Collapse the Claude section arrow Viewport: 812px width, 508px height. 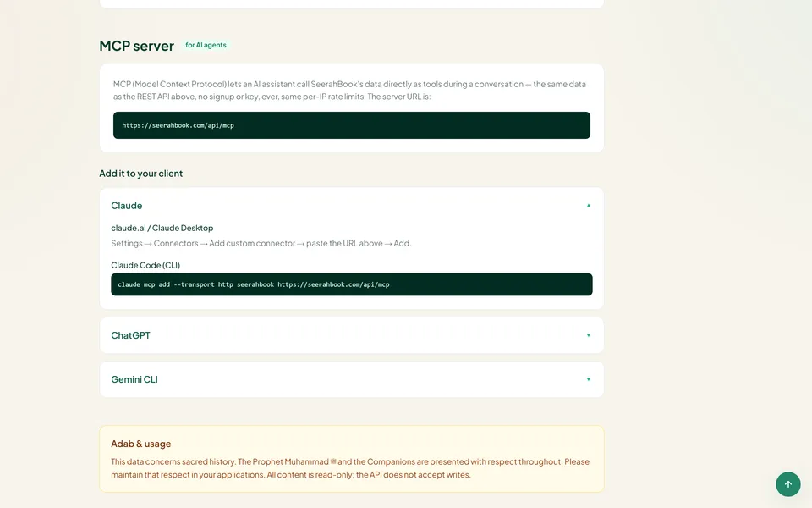click(589, 206)
